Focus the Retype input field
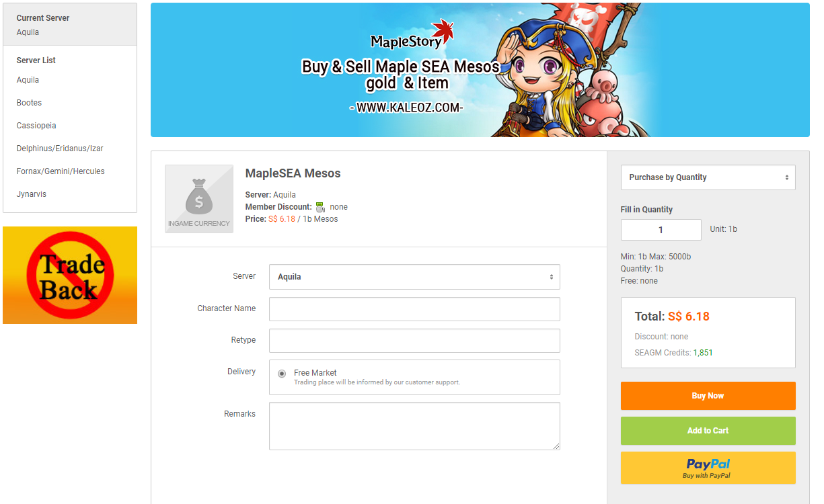Image resolution: width=824 pixels, height=504 pixels. click(414, 341)
